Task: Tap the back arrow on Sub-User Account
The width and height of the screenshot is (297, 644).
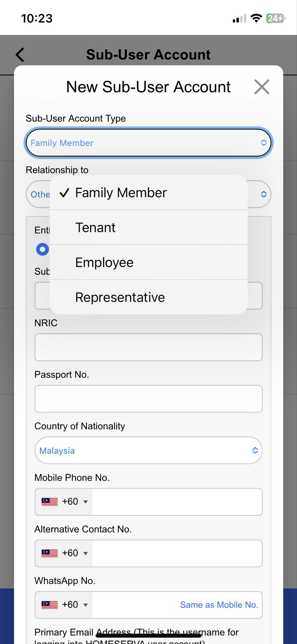Action: pos(20,54)
